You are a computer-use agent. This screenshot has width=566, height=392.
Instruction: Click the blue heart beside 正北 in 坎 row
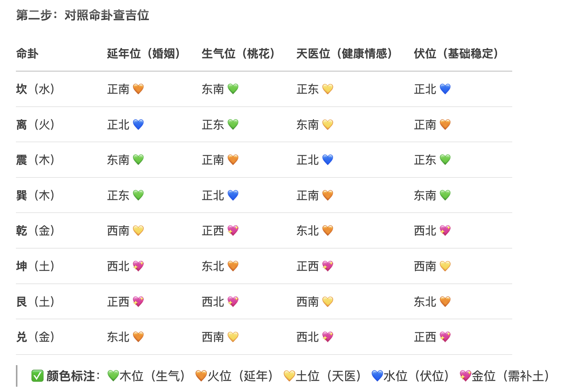point(445,89)
